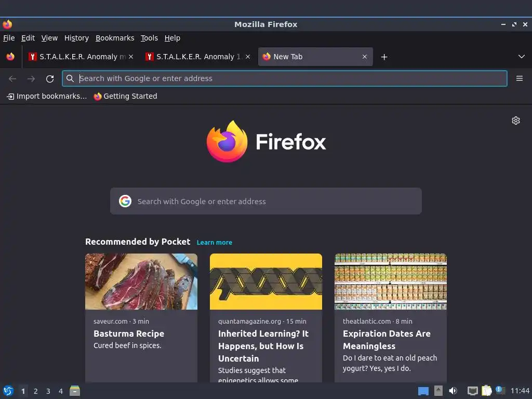
Task: Open the Bookmarks menu
Action: [x=115, y=38]
